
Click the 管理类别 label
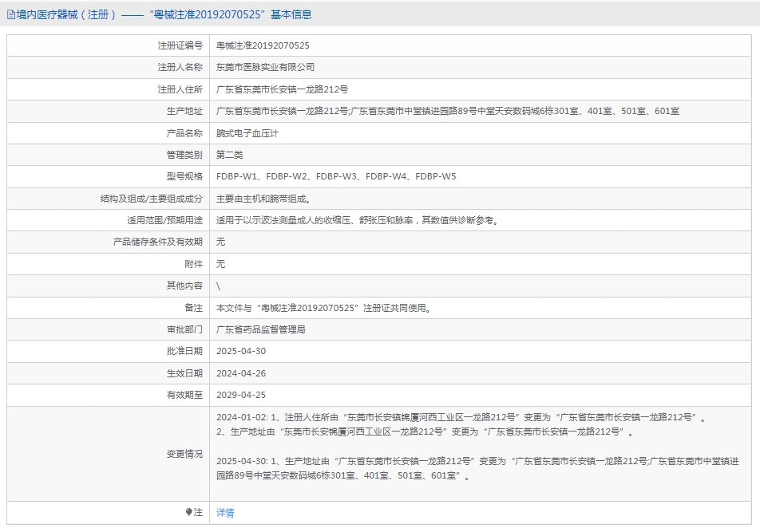(184, 155)
